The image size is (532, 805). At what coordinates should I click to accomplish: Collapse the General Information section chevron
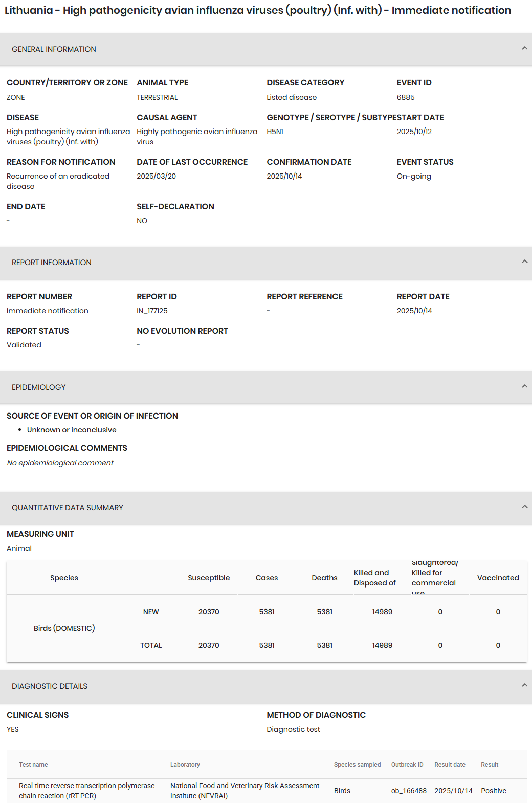[524, 48]
